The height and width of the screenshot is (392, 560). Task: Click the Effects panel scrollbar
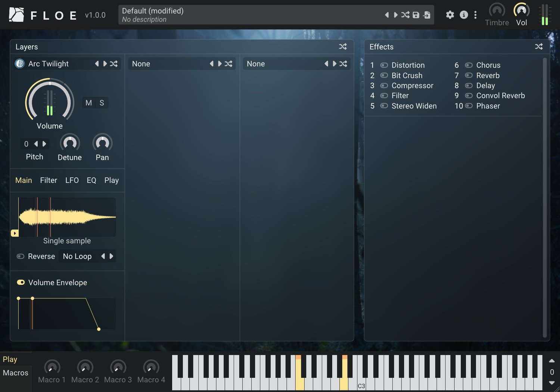545,197
